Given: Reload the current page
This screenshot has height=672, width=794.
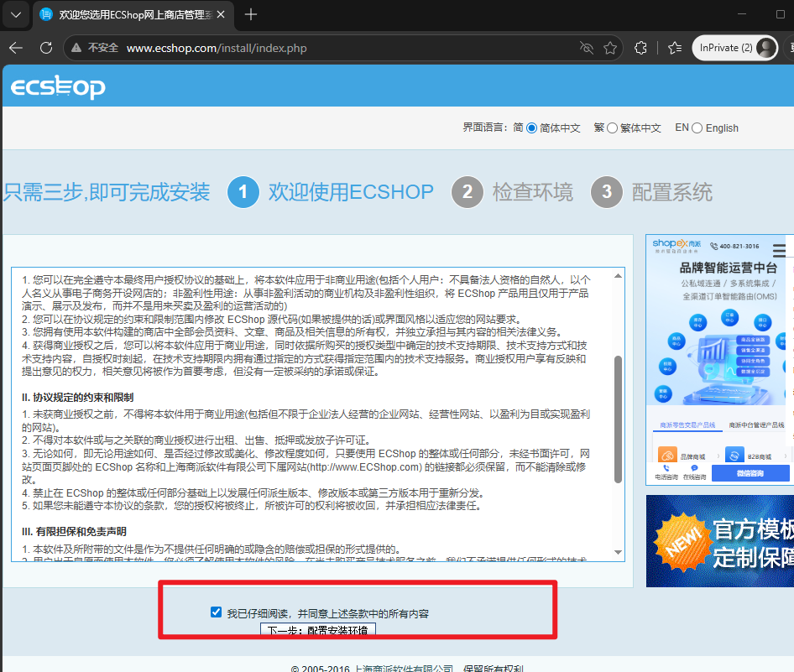Looking at the screenshot, I should (x=46, y=48).
